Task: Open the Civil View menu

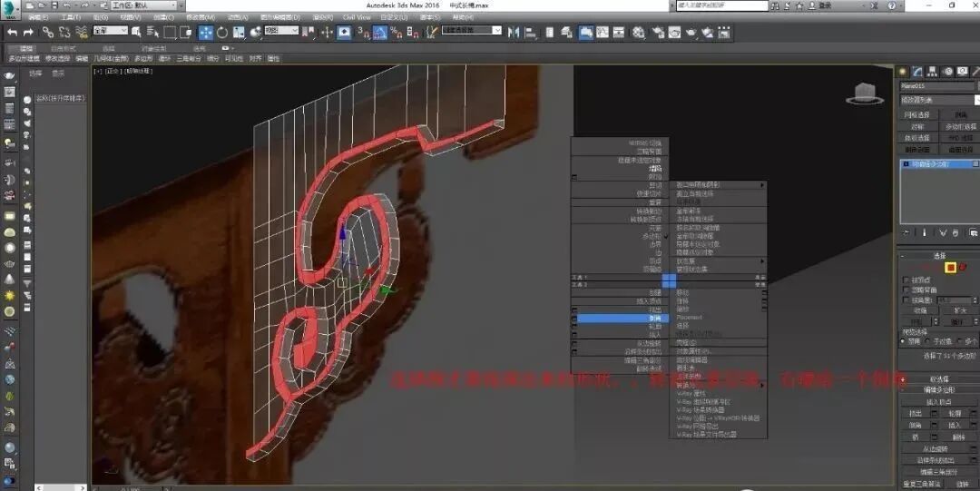Action: (357, 17)
